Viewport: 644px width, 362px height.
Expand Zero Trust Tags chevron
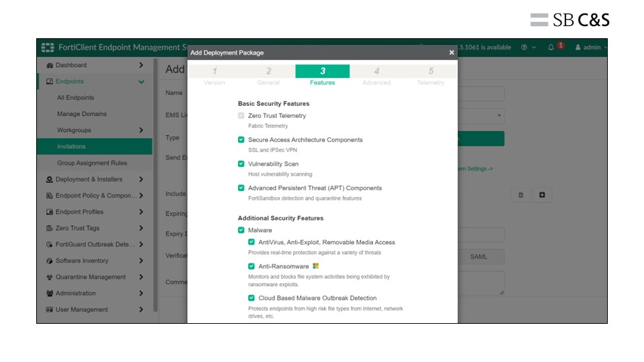tap(141, 228)
